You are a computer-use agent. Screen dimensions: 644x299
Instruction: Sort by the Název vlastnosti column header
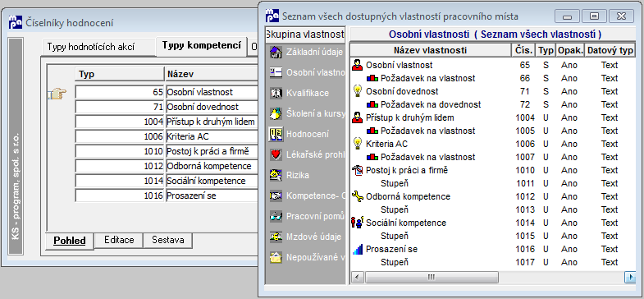click(430, 51)
